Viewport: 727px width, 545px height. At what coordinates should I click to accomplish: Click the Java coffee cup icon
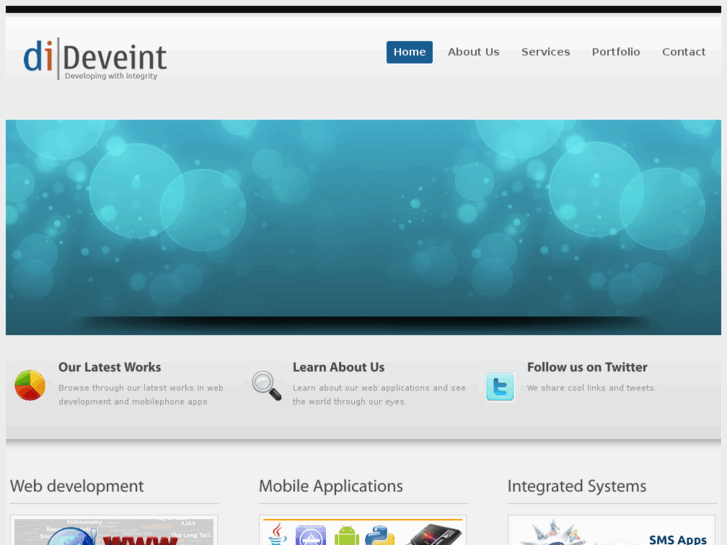[x=277, y=534]
